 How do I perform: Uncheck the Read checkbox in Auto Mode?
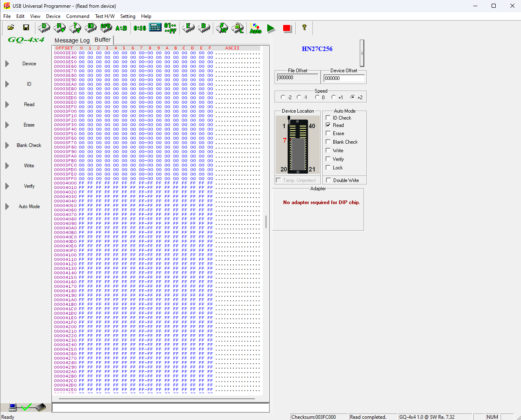(328, 125)
